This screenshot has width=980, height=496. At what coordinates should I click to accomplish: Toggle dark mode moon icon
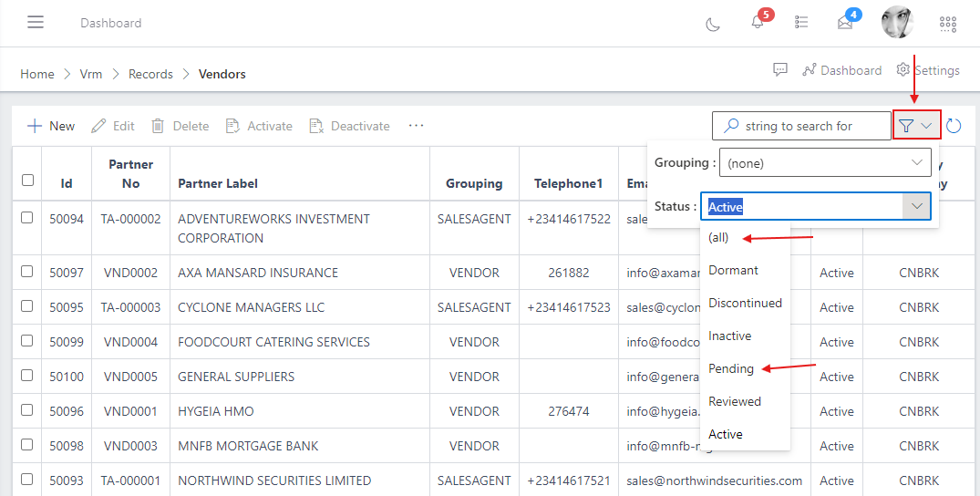pos(713,24)
